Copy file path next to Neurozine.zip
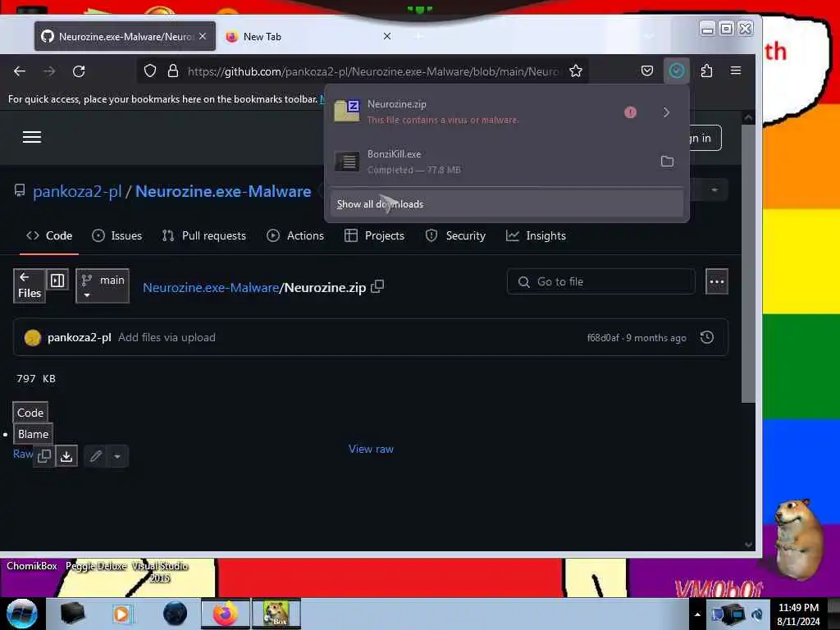Image resolution: width=840 pixels, height=630 pixels. [x=377, y=286]
